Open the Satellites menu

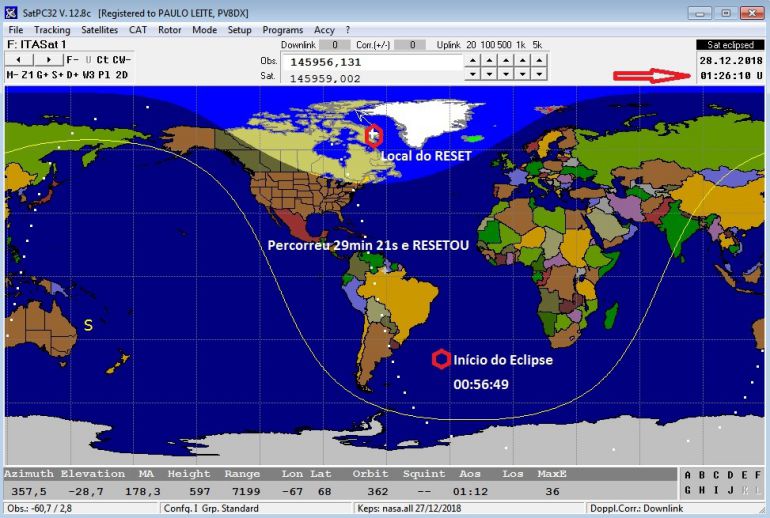[99, 30]
